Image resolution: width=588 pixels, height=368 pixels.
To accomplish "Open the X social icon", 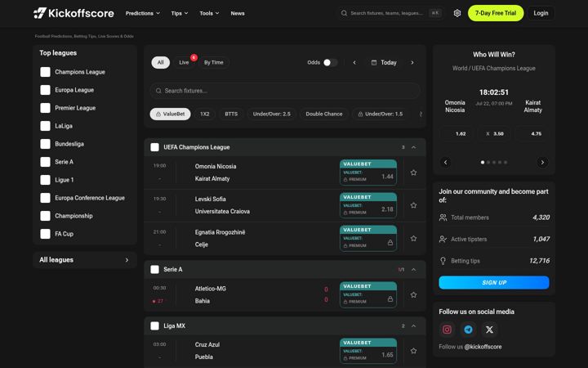I will pyautogui.click(x=489, y=330).
